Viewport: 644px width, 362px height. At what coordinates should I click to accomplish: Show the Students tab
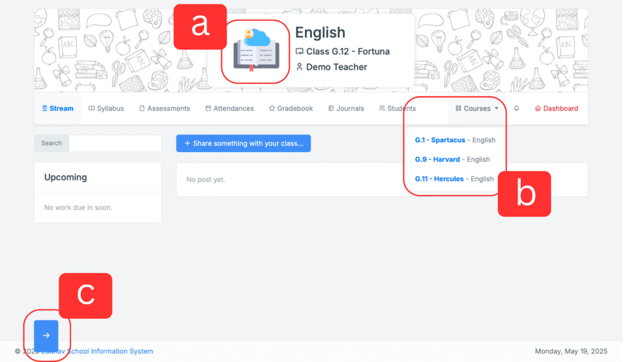(397, 108)
